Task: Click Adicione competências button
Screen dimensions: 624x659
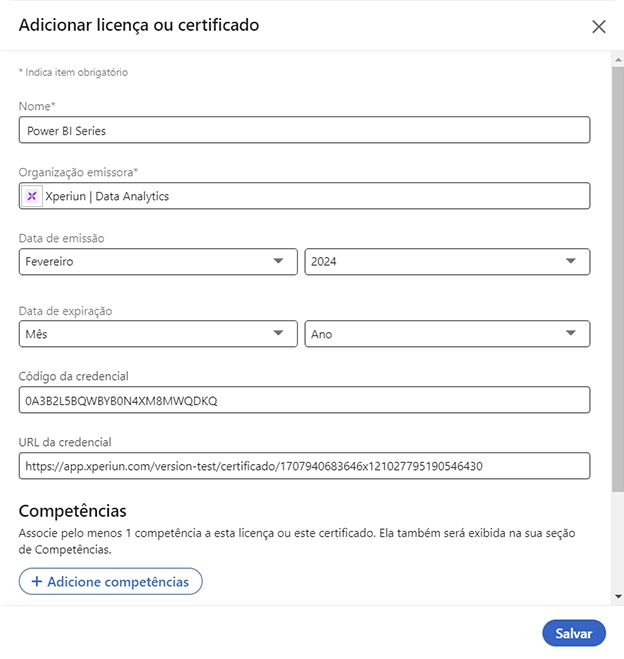Action: (x=111, y=581)
